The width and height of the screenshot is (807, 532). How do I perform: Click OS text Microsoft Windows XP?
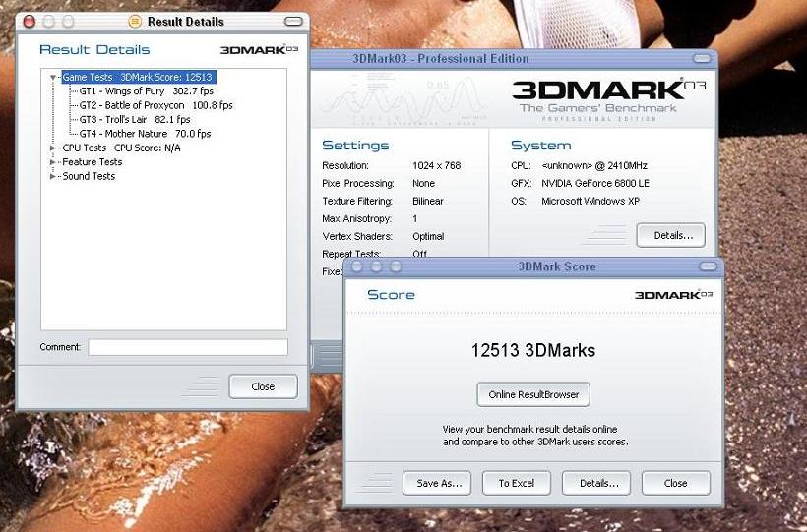(590, 202)
